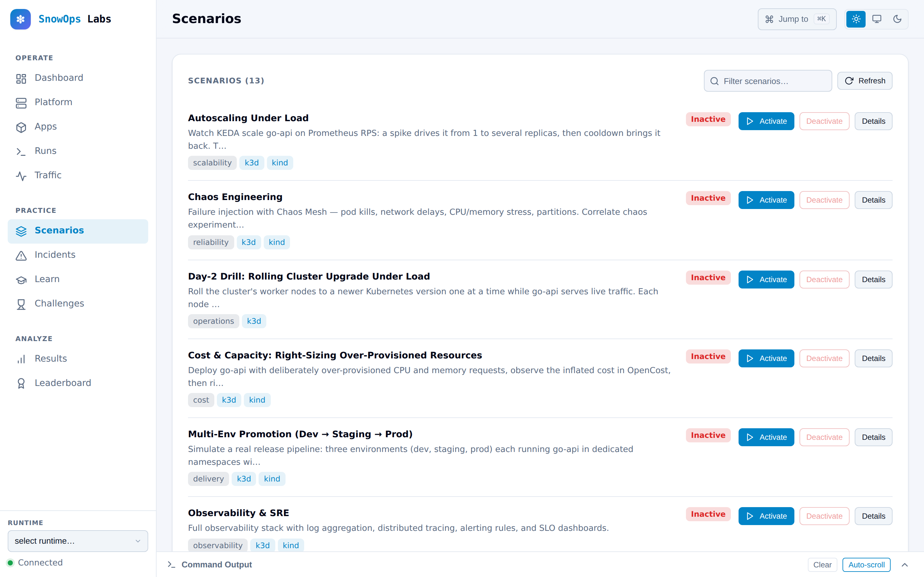The image size is (924, 577).
Task: Activate the Chaos Engineering scenario
Action: pyautogui.click(x=766, y=200)
